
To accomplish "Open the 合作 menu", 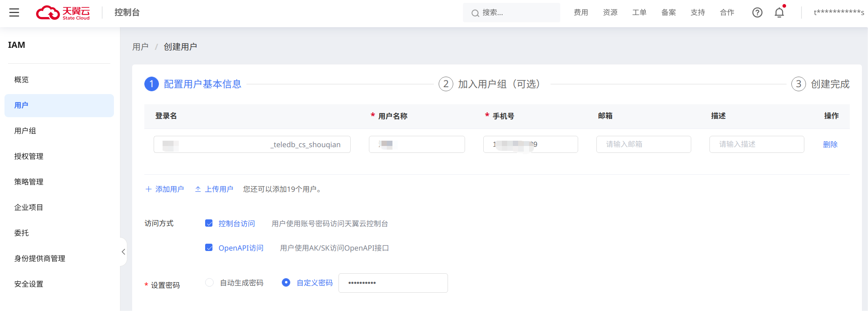I will point(727,13).
